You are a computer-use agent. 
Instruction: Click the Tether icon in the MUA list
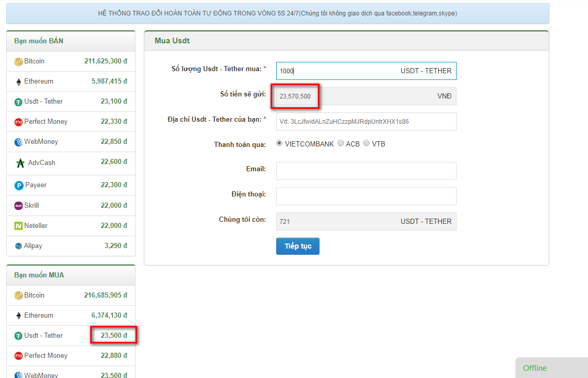19,336
